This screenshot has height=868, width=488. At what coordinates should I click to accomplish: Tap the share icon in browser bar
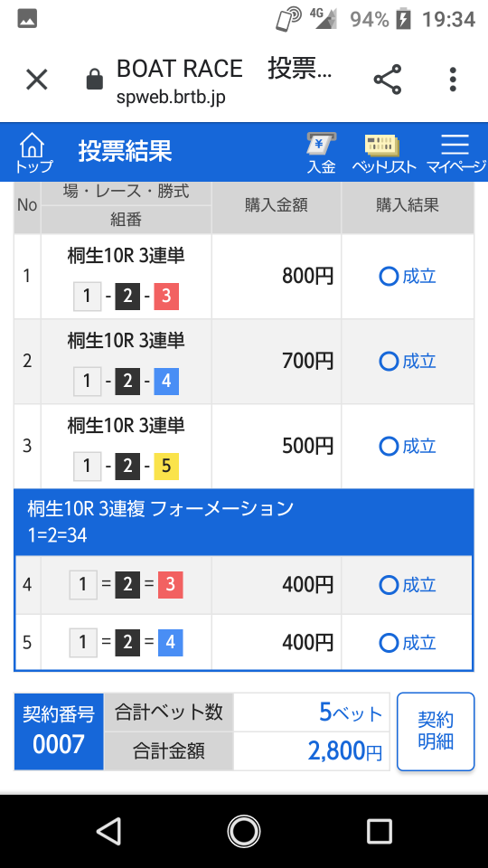(388, 80)
